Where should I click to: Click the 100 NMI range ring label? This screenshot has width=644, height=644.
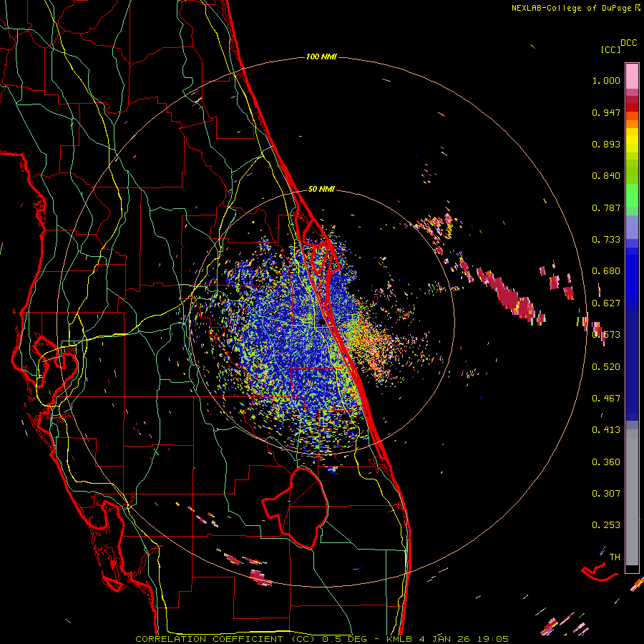click(321, 57)
